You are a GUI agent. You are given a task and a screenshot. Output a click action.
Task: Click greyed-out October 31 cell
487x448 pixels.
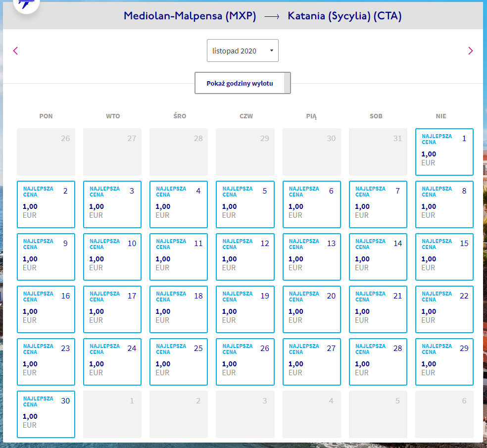point(378,152)
